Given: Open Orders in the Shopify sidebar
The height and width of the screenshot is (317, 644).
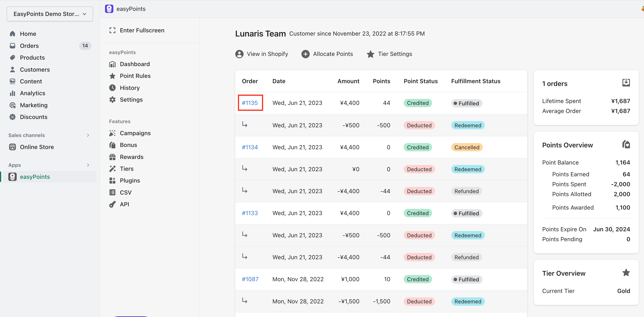Looking at the screenshot, I should tap(29, 46).
